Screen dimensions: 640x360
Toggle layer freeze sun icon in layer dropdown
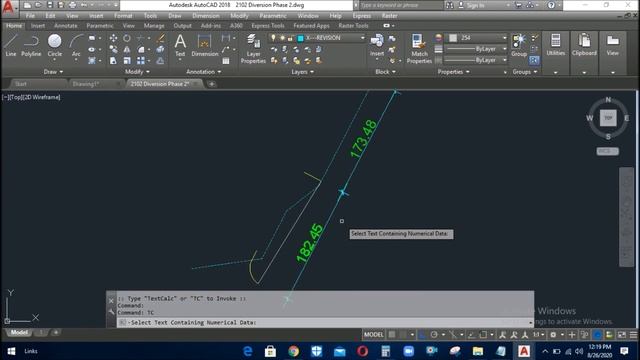[282, 38]
